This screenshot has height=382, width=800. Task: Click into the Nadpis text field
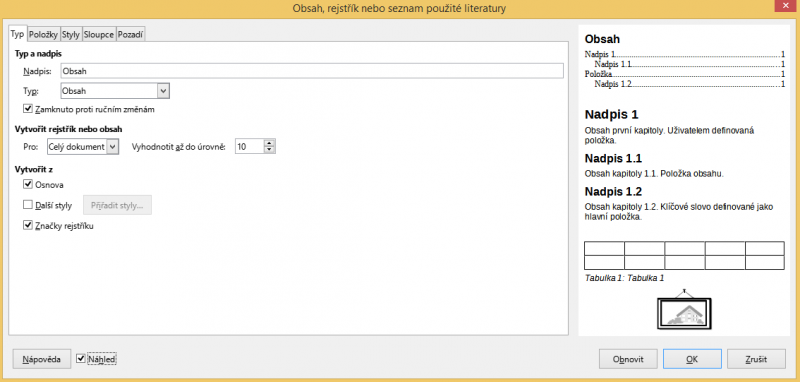click(x=312, y=71)
